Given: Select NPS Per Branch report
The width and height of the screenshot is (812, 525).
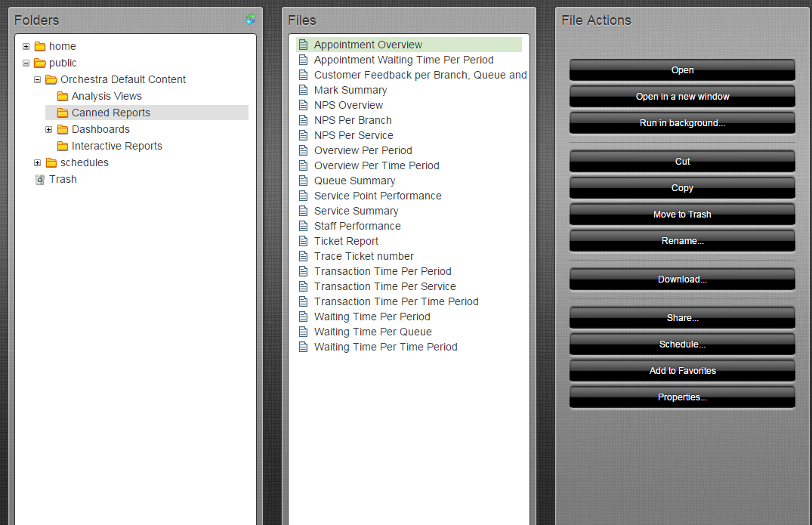Looking at the screenshot, I should (353, 120).
